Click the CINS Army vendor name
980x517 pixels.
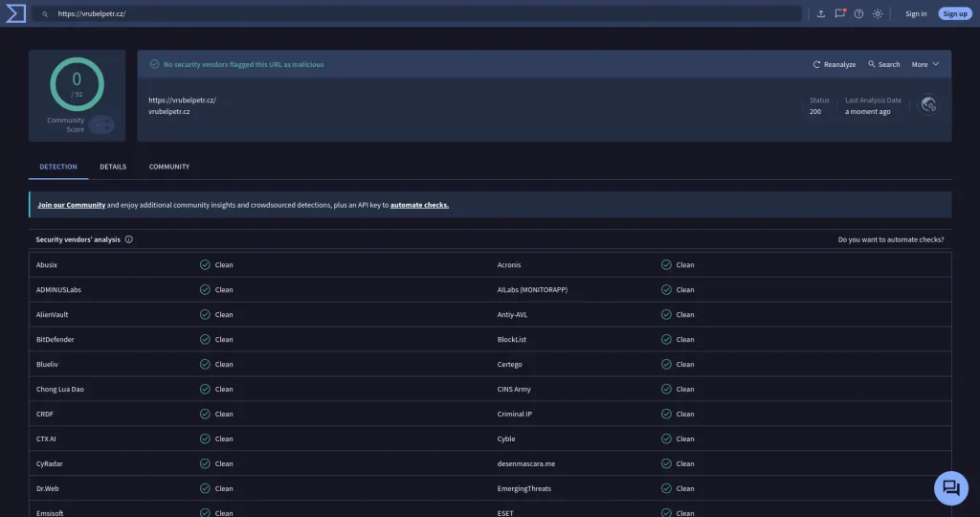point(514,389)
